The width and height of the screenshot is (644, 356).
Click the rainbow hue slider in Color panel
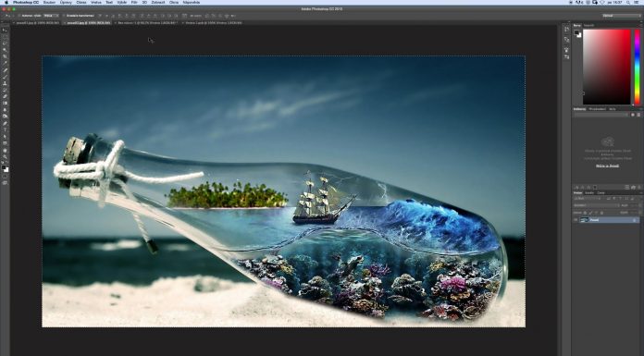637,67
